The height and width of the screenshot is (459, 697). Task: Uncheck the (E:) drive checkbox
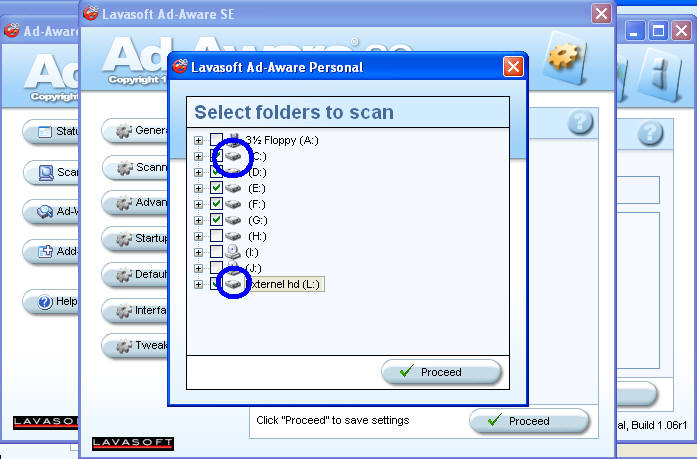pyautogui.click(x=216, y=188)
